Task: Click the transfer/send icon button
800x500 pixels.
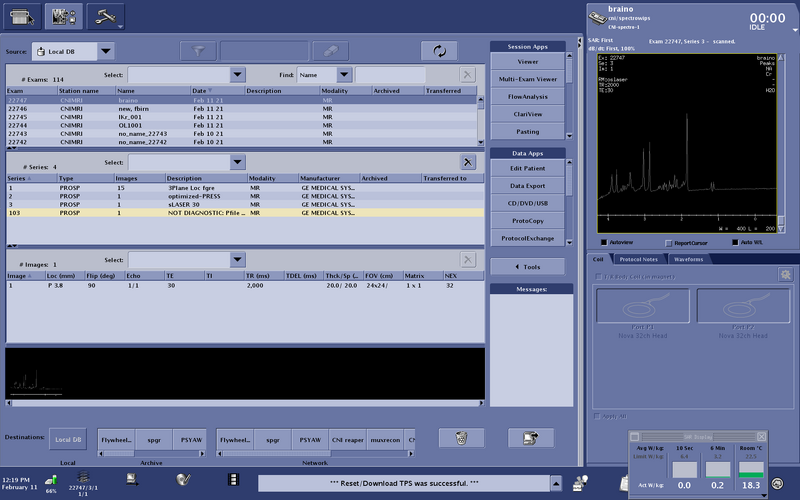Action: coord(531,438)
